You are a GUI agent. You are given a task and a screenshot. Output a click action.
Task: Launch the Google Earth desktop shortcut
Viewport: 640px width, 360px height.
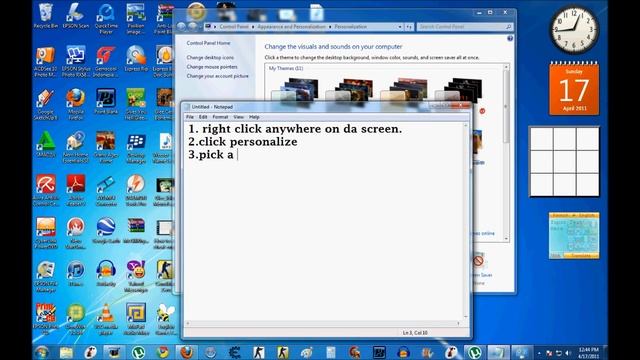[106, 231]
